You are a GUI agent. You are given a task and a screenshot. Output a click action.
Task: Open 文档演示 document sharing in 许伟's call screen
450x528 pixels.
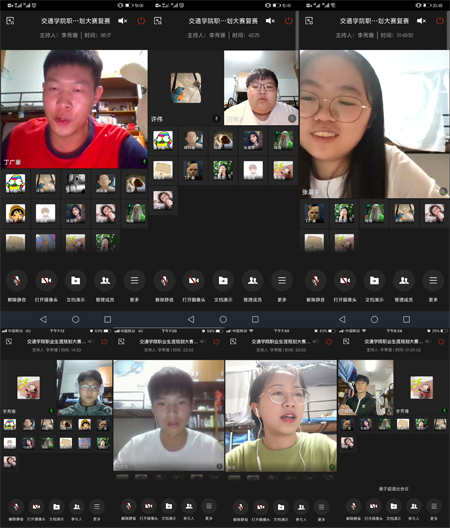click(223, 280)
